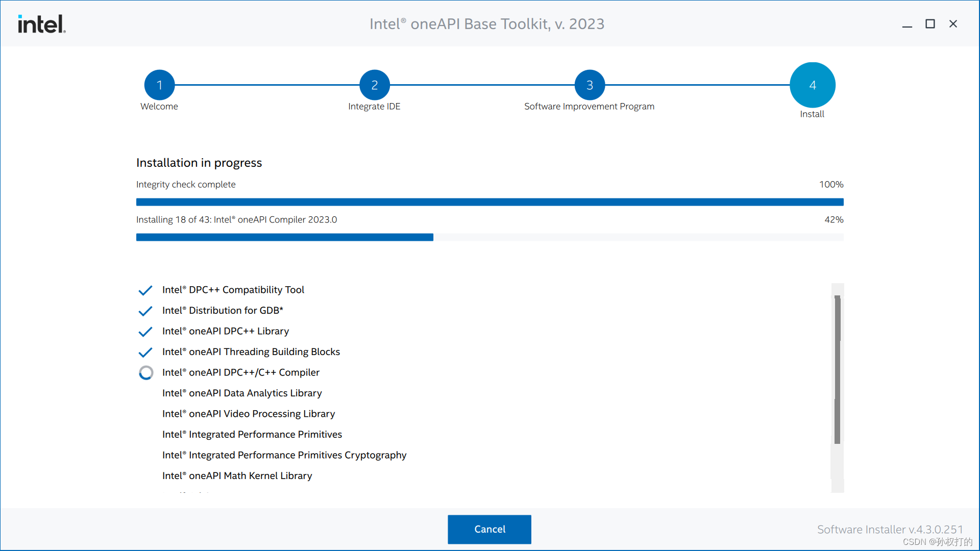This screenshot has height=551, width=980.
Task: Select step 4 Install circle
Action: click(812, 85)
